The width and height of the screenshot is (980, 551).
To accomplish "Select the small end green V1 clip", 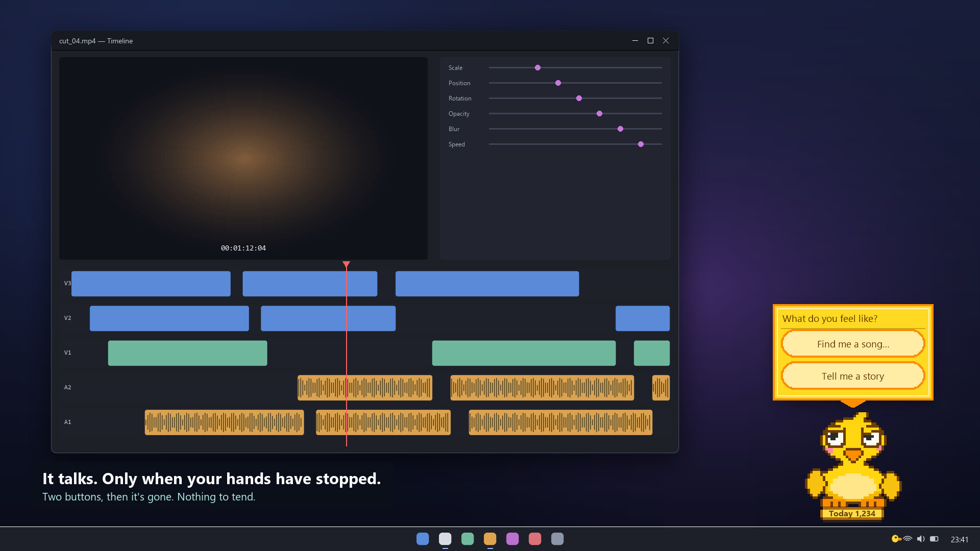I will 652,353.
